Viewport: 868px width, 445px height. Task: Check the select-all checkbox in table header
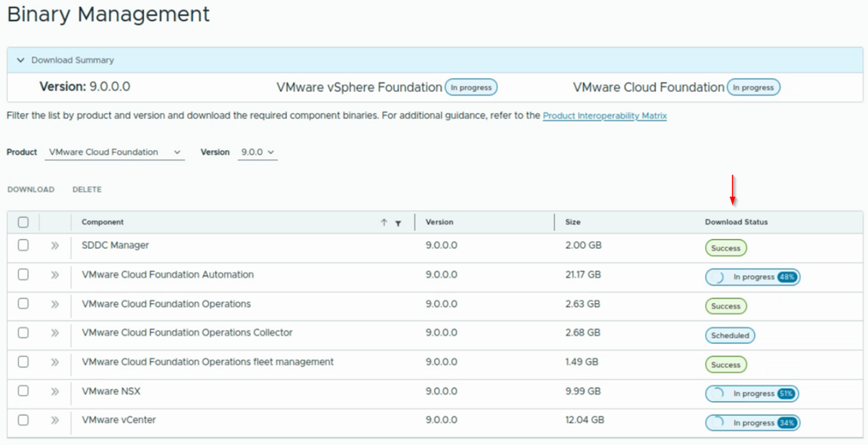23,222
